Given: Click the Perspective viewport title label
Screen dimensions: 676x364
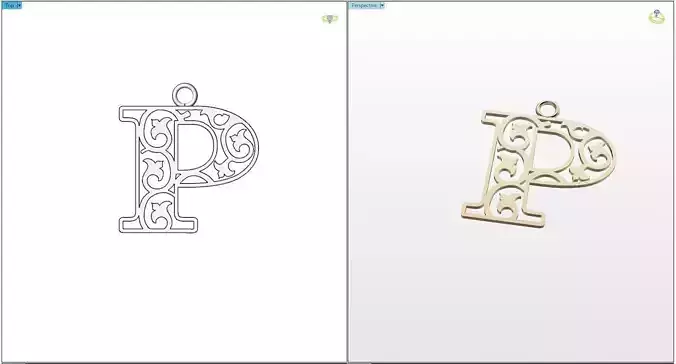Looking at the screenshot, I should (x=364, y=6).
